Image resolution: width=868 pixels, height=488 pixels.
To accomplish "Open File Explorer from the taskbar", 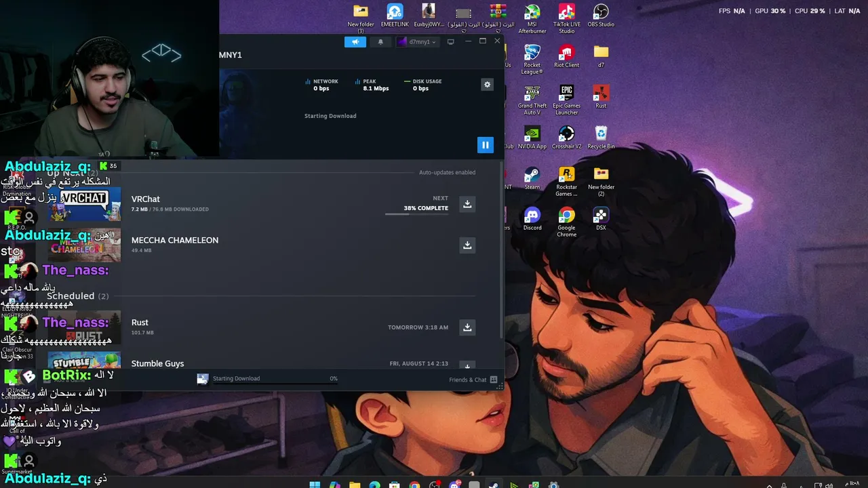I will click(355, 485).
